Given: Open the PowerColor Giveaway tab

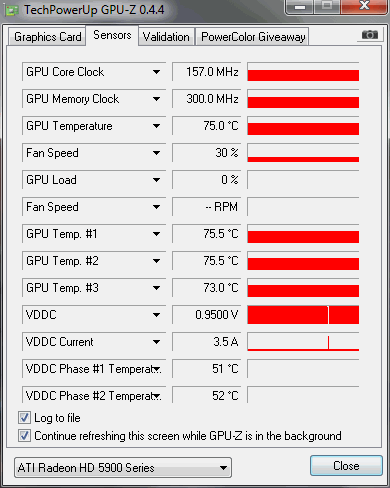Looking at the screenshot, I should tap(253, 37).
